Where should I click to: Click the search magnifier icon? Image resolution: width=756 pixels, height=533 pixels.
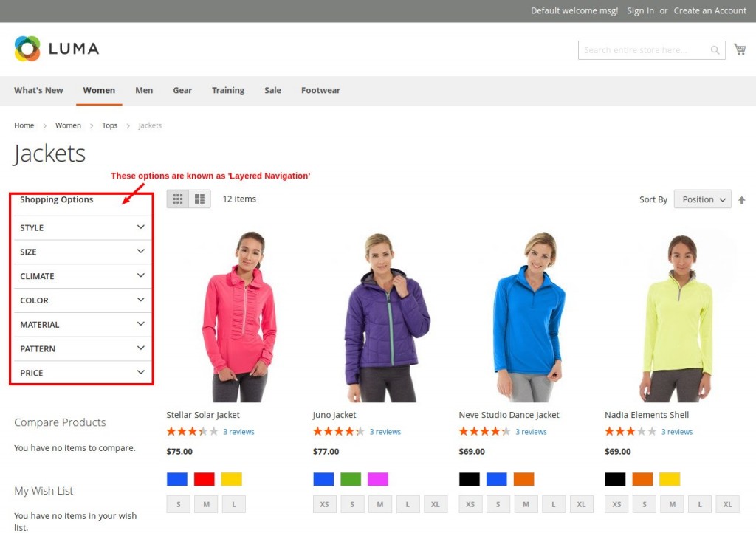(715, 50)
